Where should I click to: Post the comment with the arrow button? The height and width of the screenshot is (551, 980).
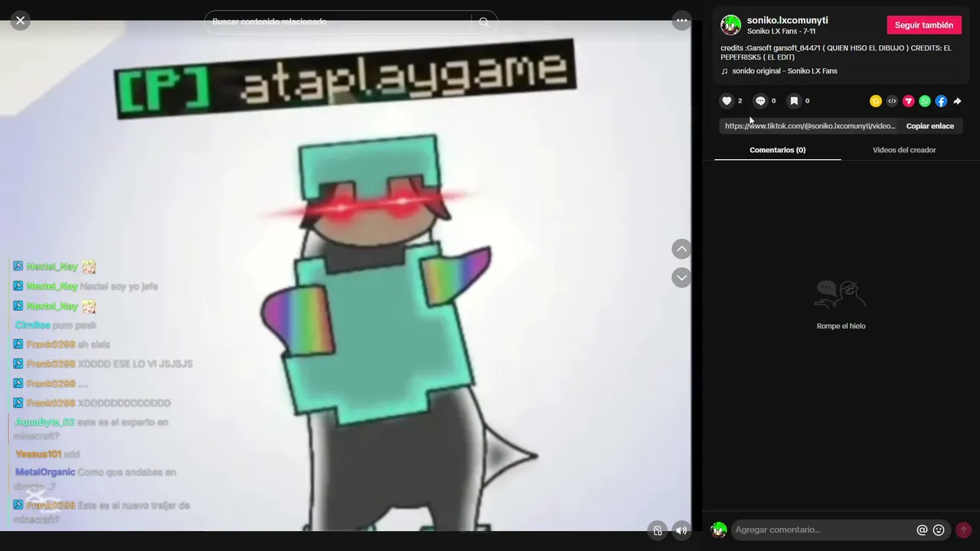point(963,530)
